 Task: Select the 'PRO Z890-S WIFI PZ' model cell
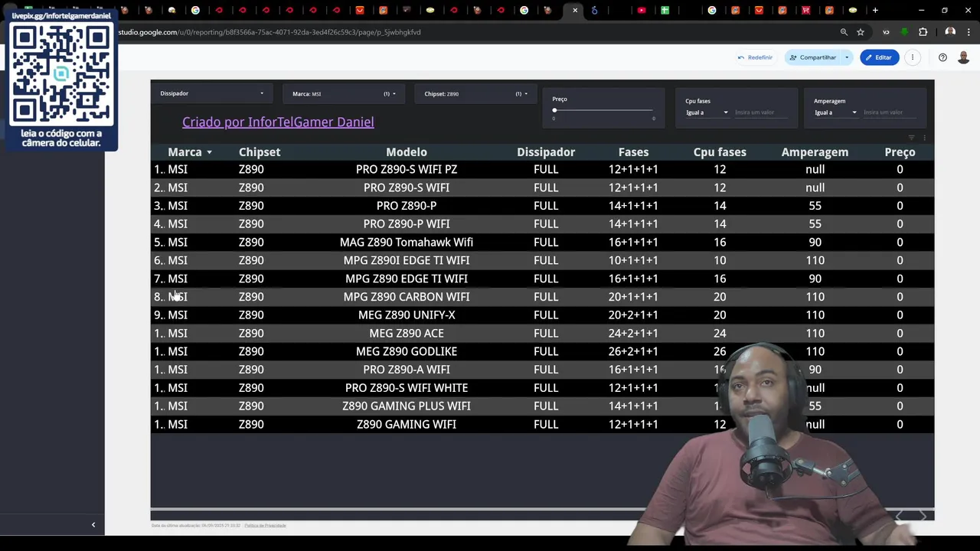tap(407, 169)
